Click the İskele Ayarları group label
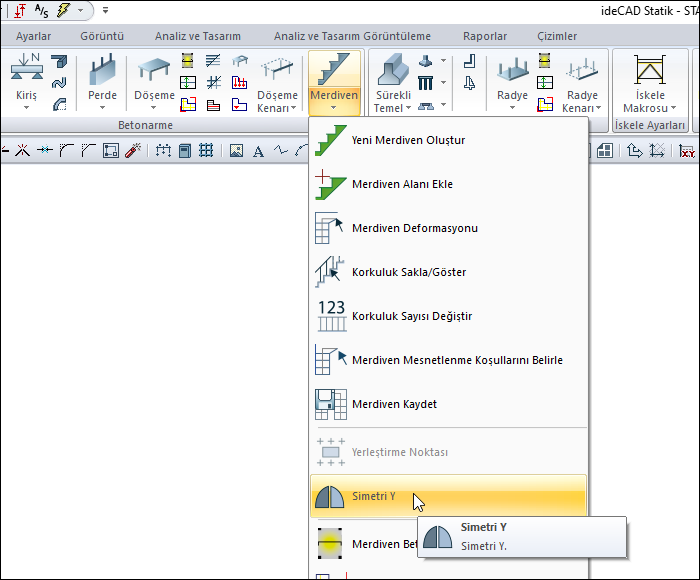Viewport: 700px width, 580px height. pos(650,125)
